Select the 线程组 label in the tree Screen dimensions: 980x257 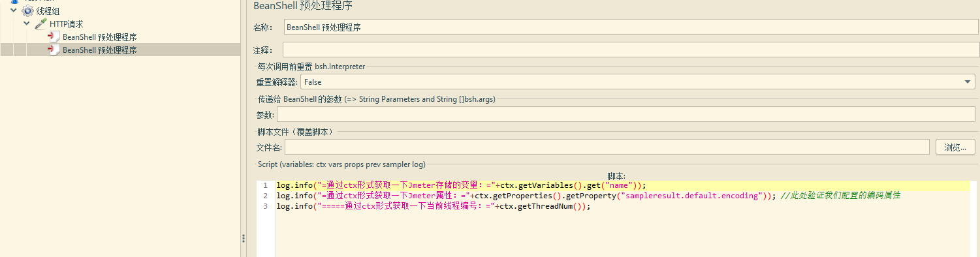(48, 11)
